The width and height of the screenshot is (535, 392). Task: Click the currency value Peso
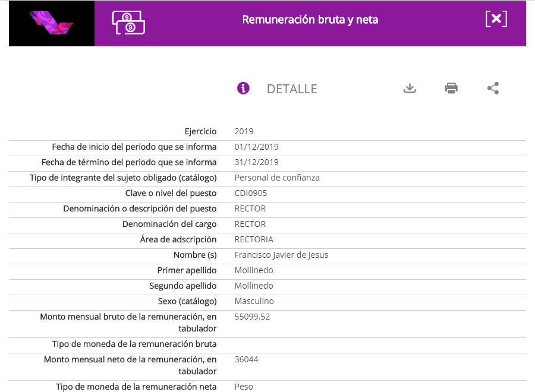tap(244, 387)
